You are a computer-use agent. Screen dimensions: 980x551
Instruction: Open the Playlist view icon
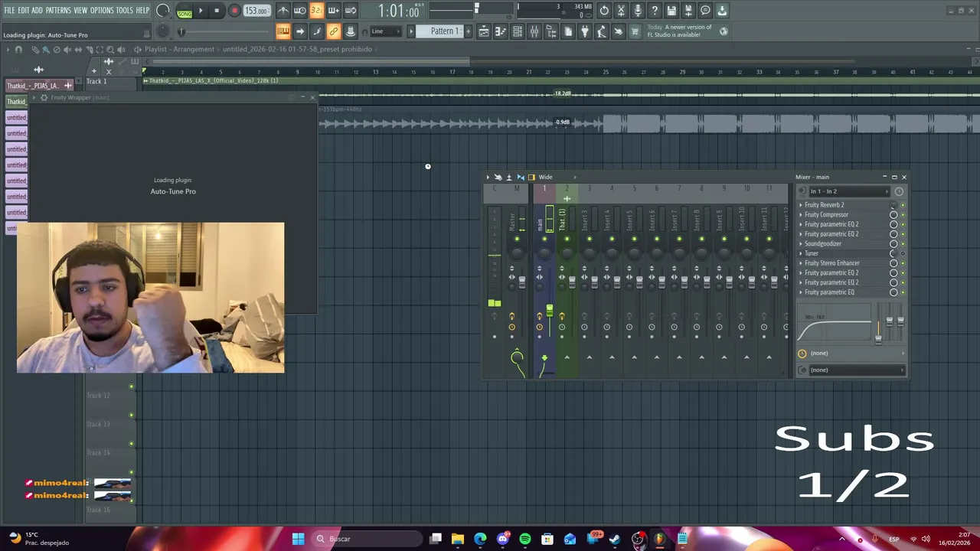(485, 31)
